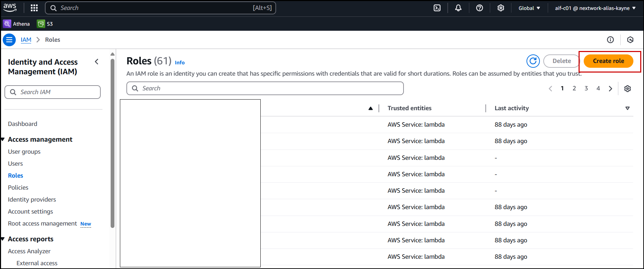This screenshot has width=644, height=269.
Task: Collapse the Access reports section
Action: (x=3, y=239)
